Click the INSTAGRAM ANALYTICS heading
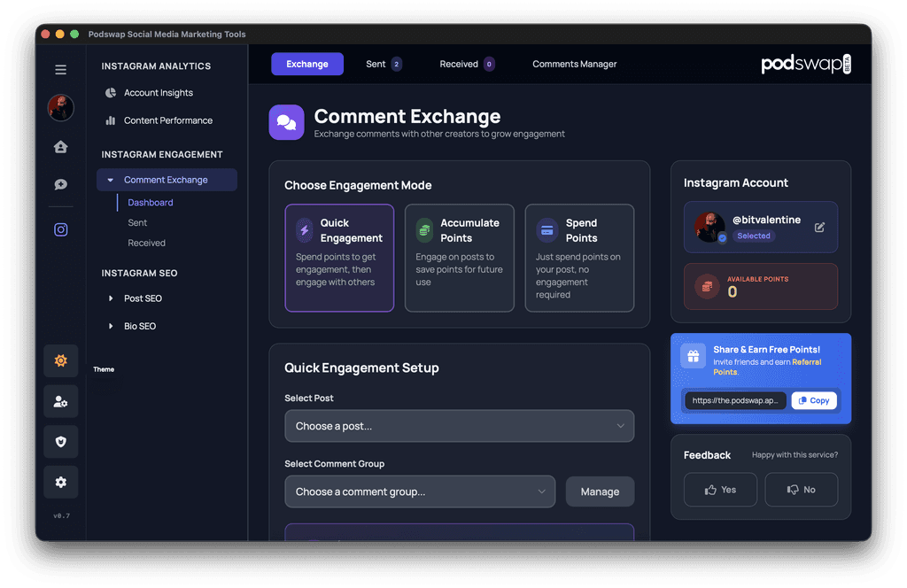 (156, 66)
